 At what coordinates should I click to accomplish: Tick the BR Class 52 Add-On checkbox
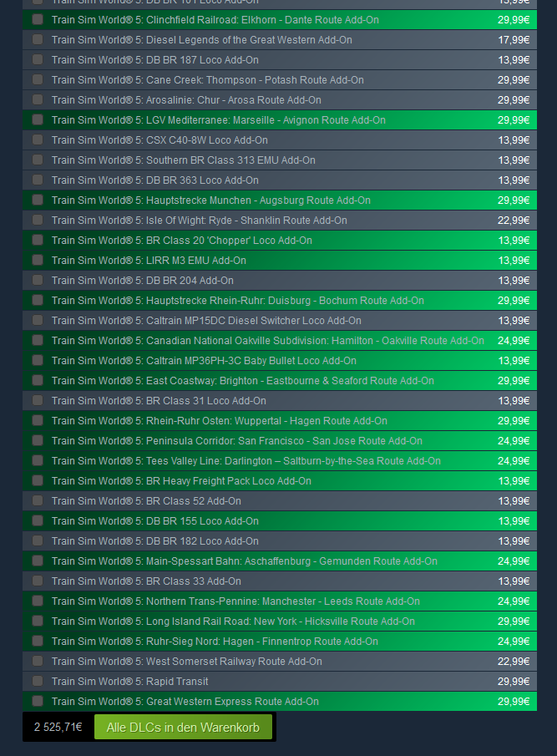[x=38, y=500]
